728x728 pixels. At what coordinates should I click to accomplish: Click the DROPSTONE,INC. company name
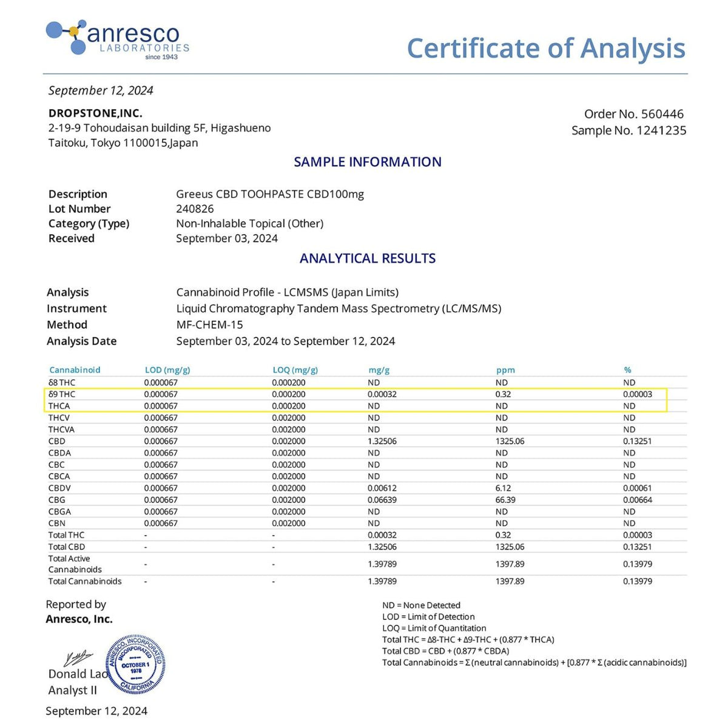(95, 113)
